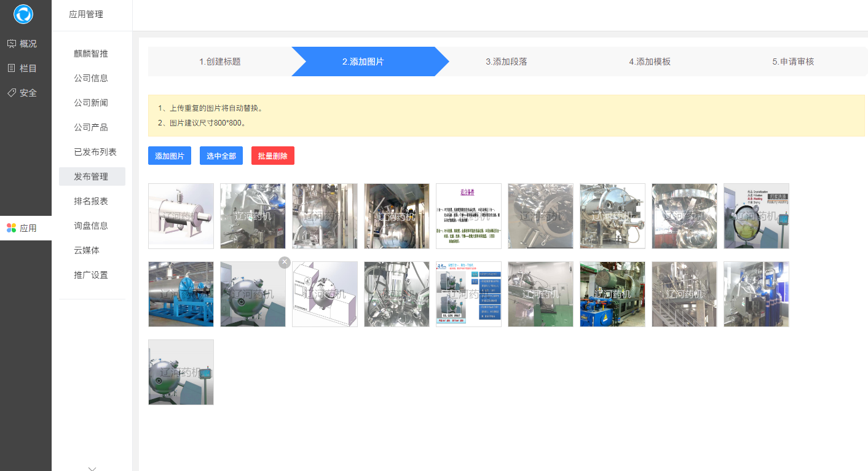
Task: Select the second thumbnail in the first row
Action: (x=253, y=216)
